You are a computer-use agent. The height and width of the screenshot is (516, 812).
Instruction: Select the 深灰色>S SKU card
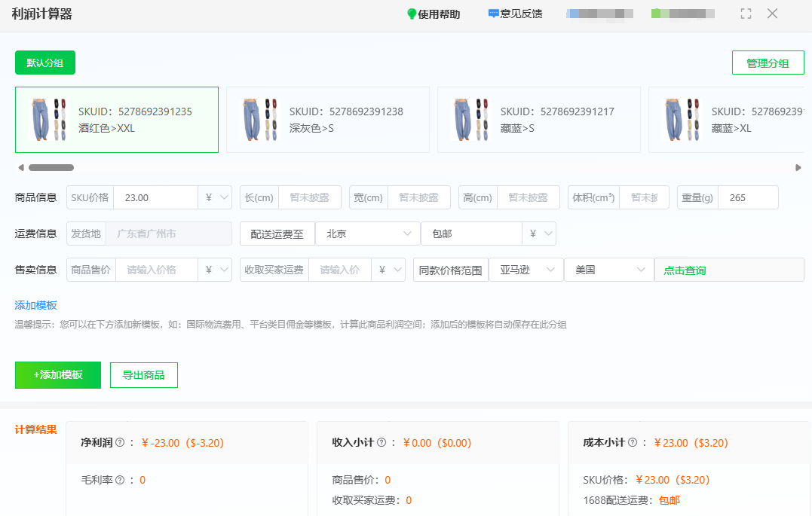click(x=327, y=119)
